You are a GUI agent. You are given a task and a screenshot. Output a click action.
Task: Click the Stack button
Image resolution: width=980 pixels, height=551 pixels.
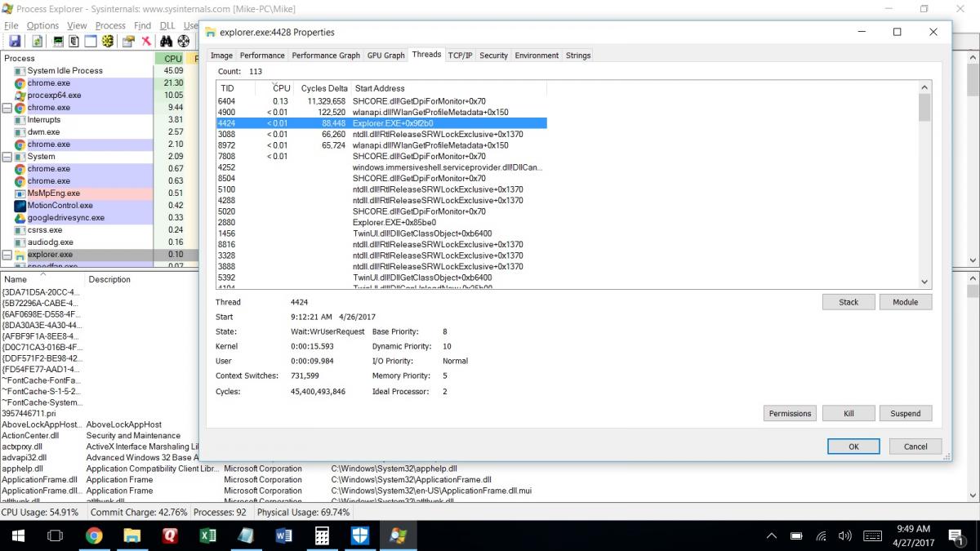coord(849,302)
